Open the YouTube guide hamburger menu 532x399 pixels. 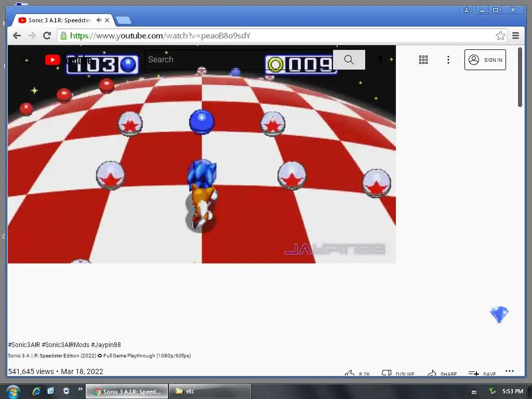point(26,60)
